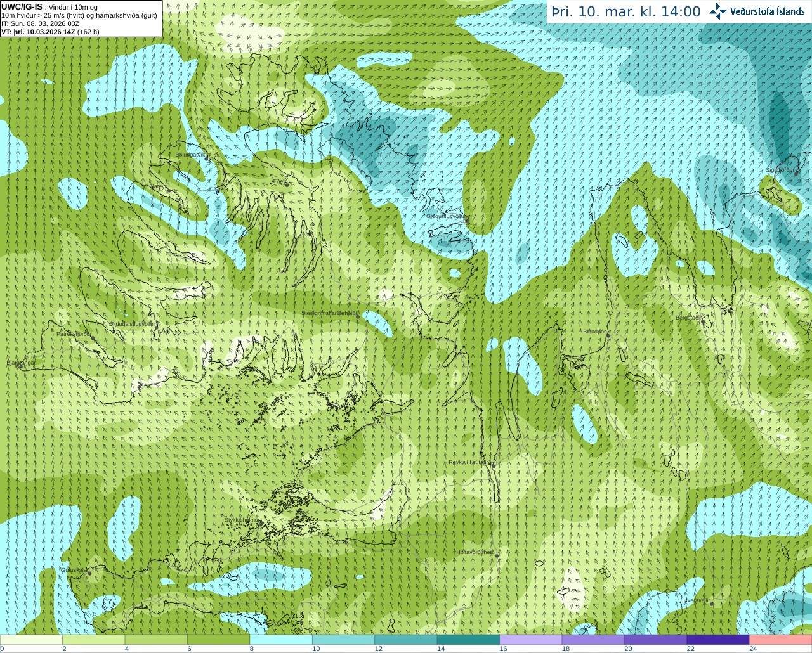The height and width of the screenshot is (653, 812).
Task: Click the legend value '16'
Action: tap(503, 649)
